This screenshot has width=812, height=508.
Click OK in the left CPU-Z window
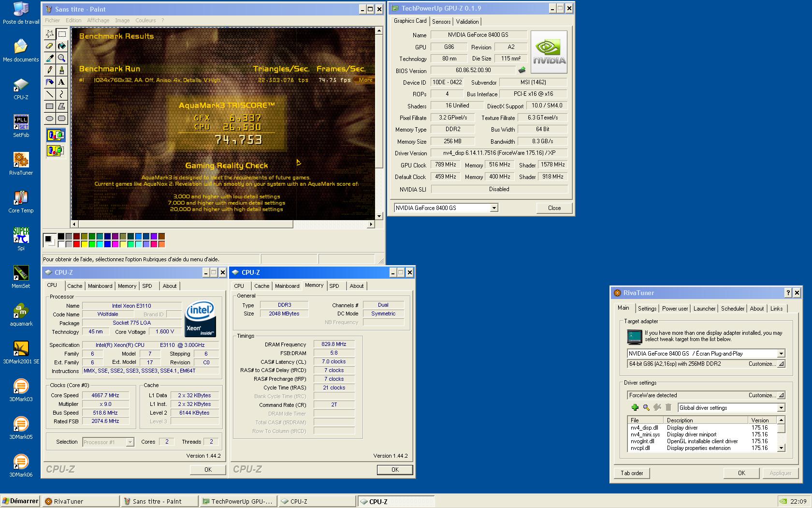pyautogui.click(x=208, y=470)
